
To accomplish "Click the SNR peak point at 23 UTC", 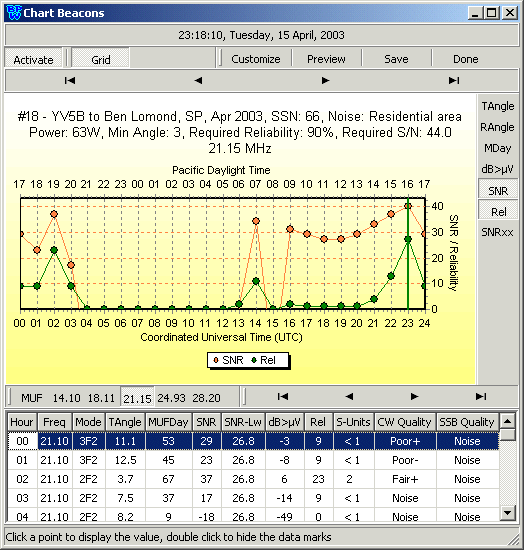I will pos(408,206).
